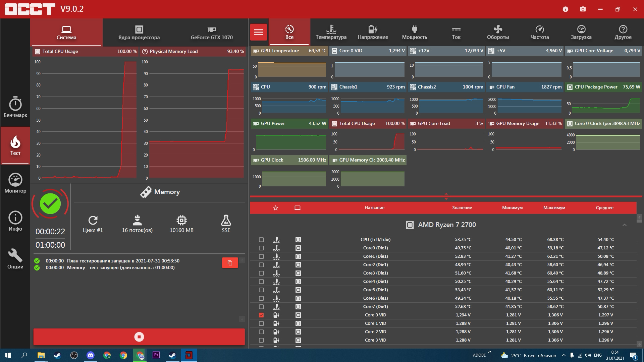This screenshot has height=362, width=644.
Task: Open the Инфо sidebar section
Action: 15,221
